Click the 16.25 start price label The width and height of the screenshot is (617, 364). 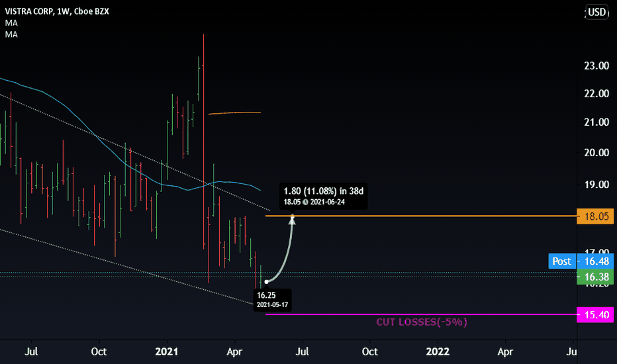pos(266,295)
